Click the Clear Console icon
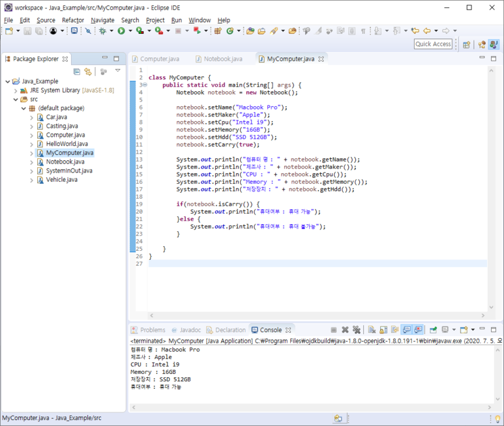This screenshot has width=504, height=426. [372, 330]
